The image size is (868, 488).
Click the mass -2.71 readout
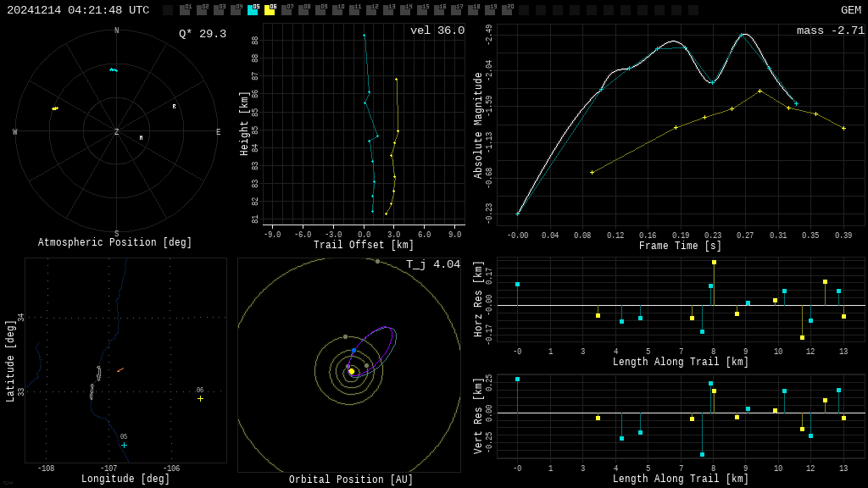click(x=830, y=30)
